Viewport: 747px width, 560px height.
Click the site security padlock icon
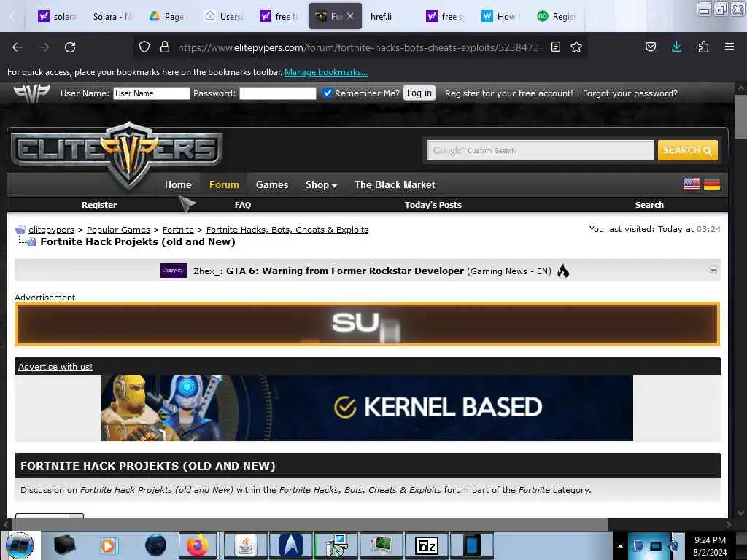[x=165, y=47]
